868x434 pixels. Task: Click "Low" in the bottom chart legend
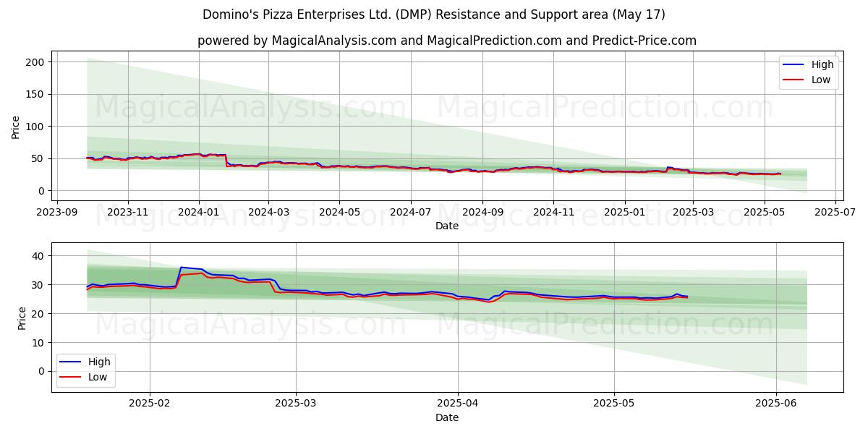tap(98, 377)
